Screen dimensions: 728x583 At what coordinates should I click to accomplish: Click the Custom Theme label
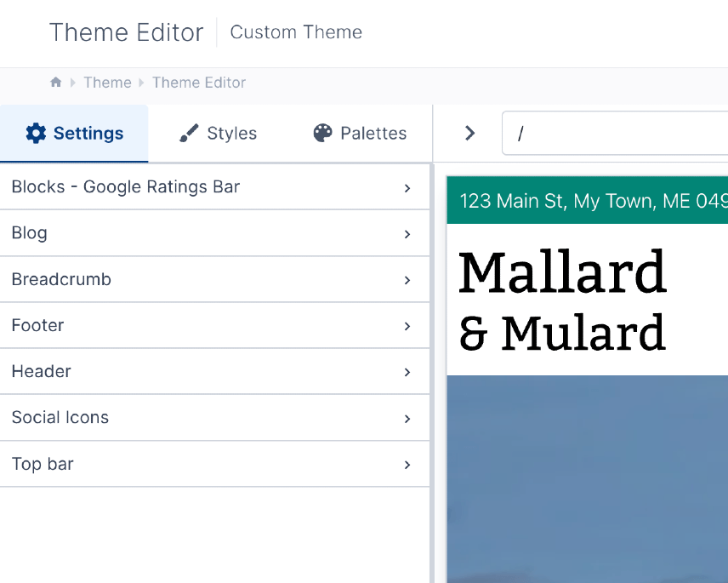click(295, 32)
